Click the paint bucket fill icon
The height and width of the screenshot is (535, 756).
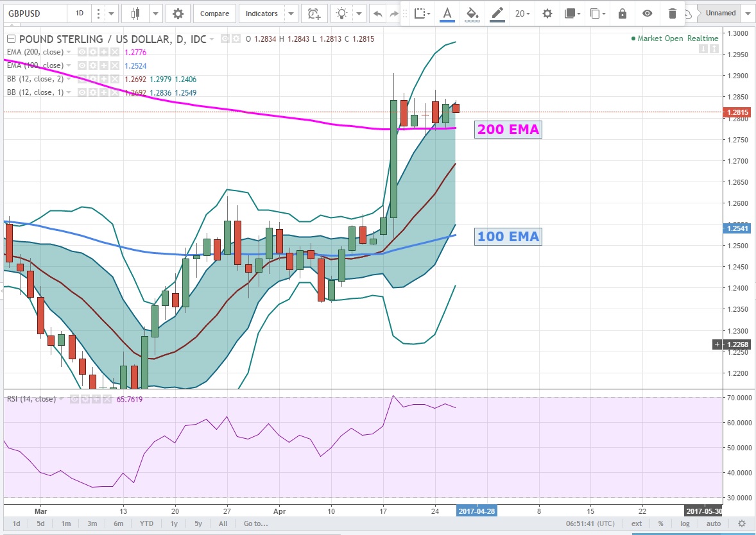coord(472,13)
